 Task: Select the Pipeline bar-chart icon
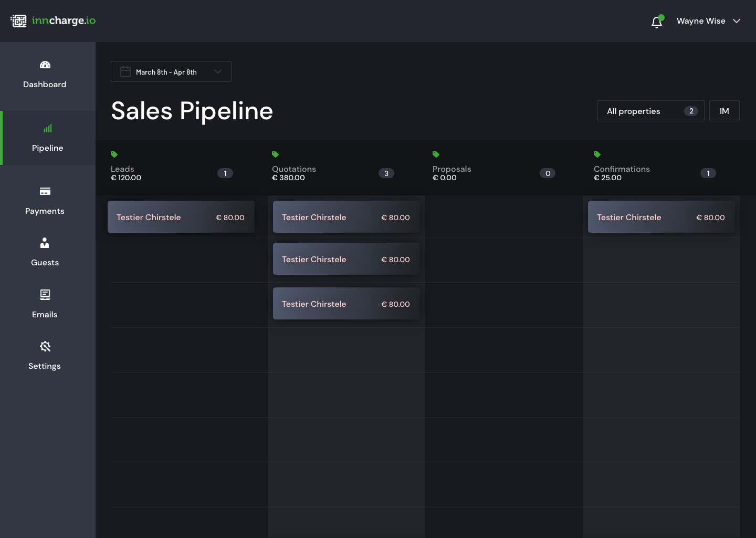click(47, 128)
